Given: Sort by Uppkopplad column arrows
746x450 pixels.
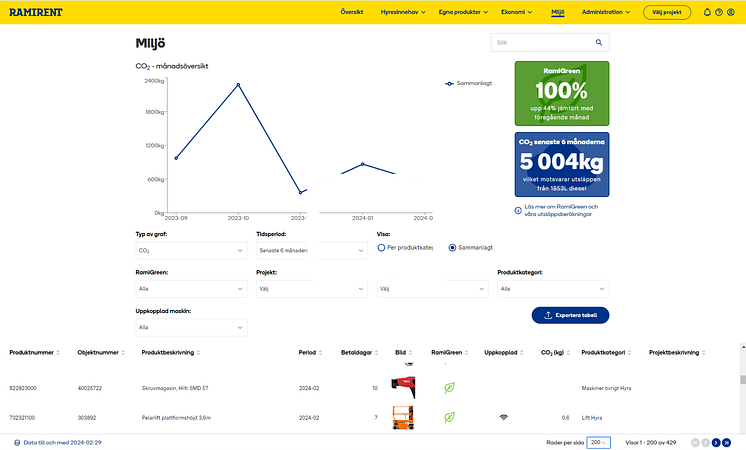Looking at the screenshot, I should (x=521, y=352).
